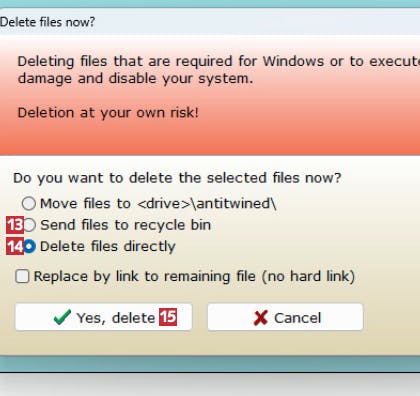Click the Deletion at your own risk! warning text
Screen dimensions: 420x396
[x=108, y=113]
